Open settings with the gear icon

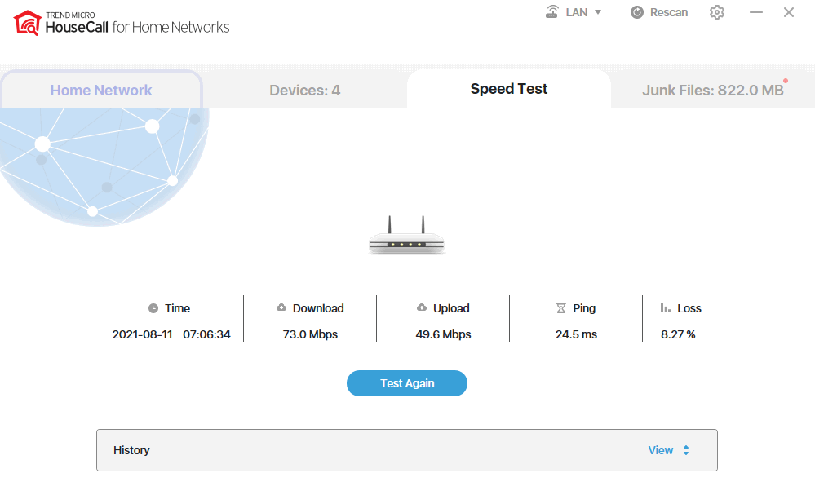pos(717,12)
